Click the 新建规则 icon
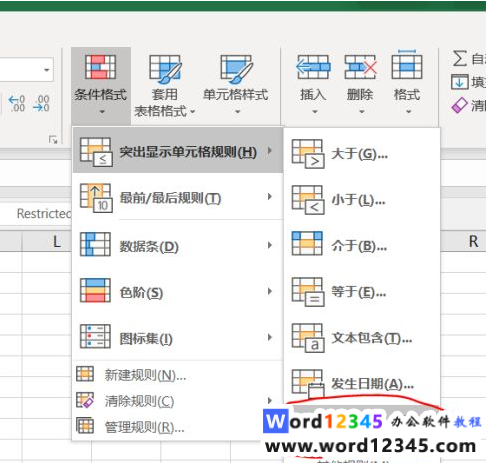486x463 pixels. [x=85, y=374]
